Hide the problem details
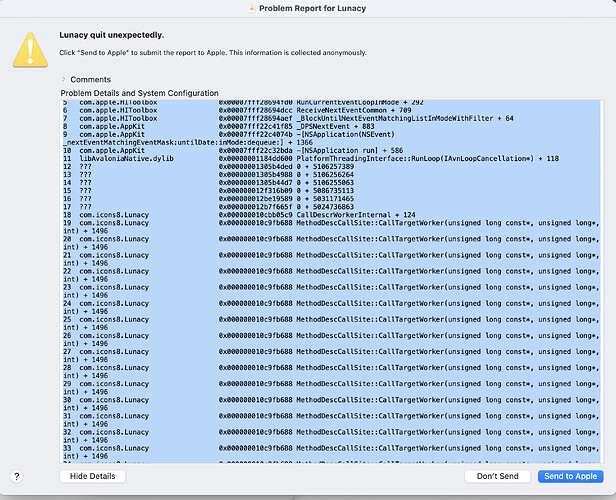Image resolution: width=616 pixels, height=500 pixels. click(x=92, y=476)
